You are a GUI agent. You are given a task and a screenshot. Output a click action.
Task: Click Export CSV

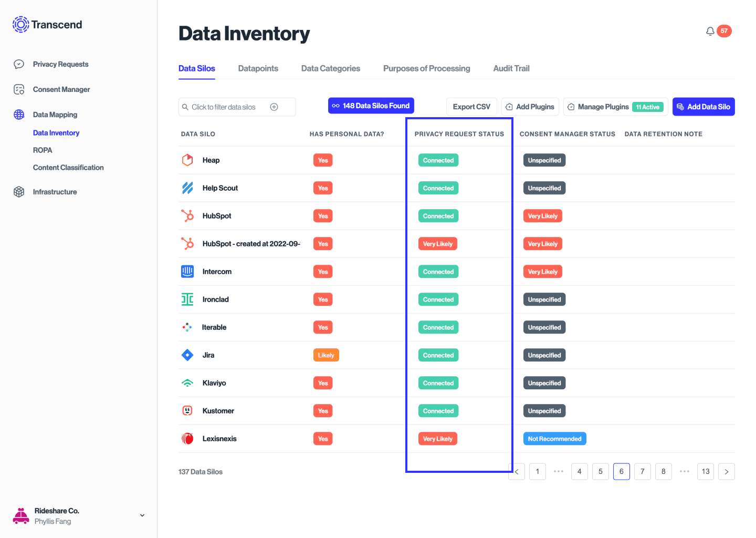(x=471, y=107)
